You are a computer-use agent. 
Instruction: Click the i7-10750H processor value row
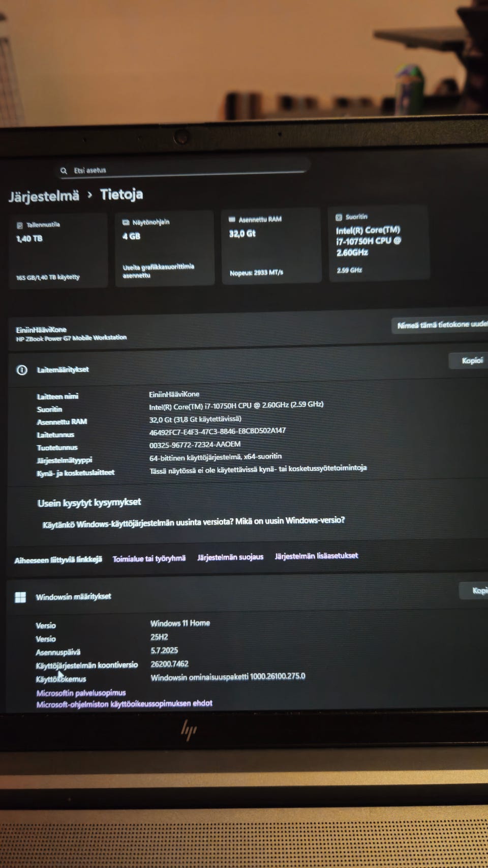236,406
